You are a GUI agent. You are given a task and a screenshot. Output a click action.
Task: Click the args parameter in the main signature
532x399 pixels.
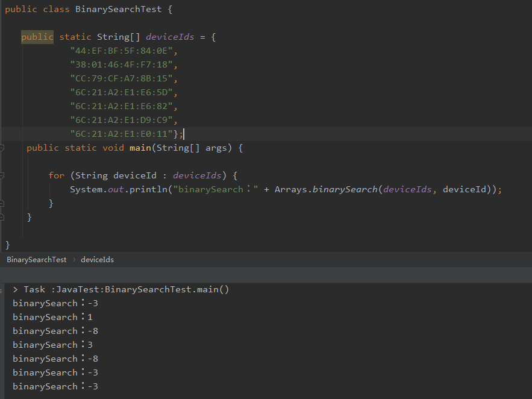tap(216, 148)
